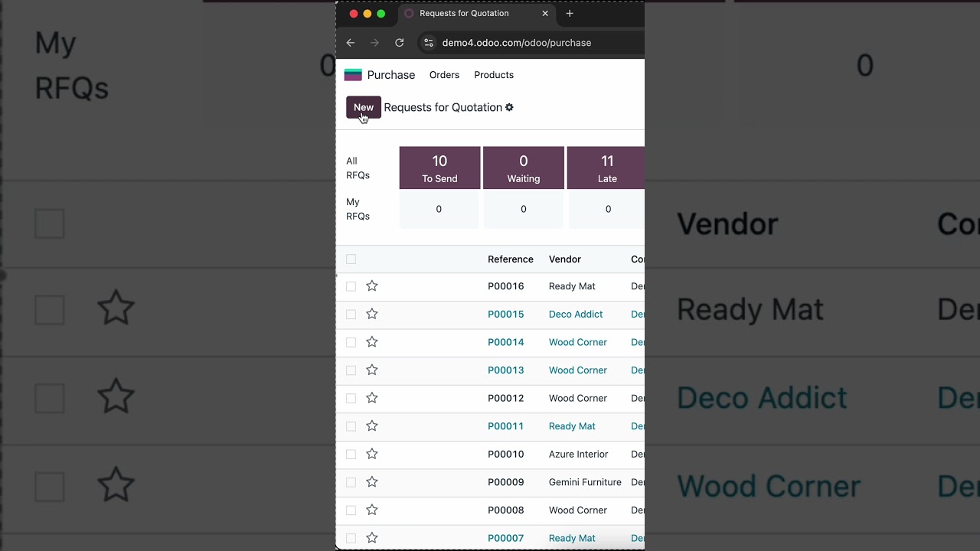Open reference P00007
The width and height of the screenshot is (980, 551).
pyautogui.click(x=506, y=538)
